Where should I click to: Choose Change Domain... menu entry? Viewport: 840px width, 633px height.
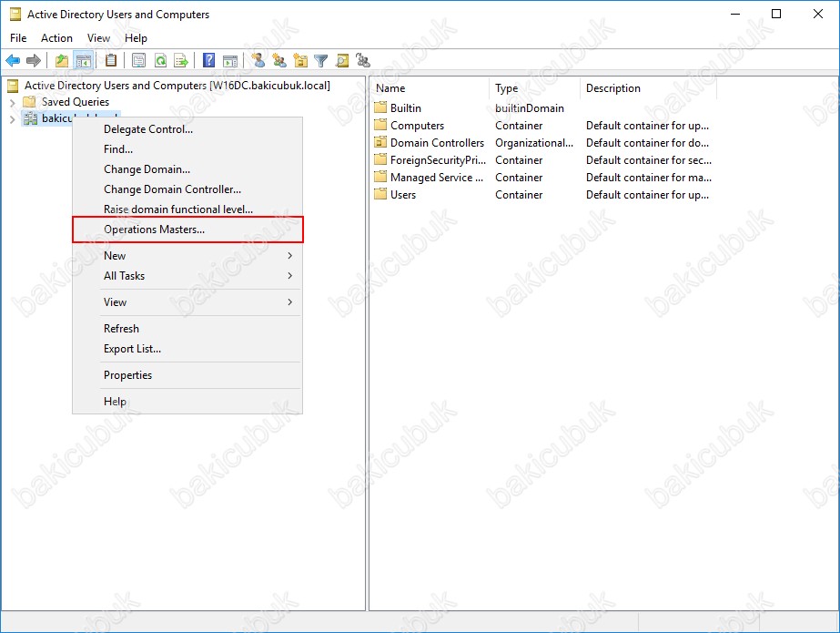187,169
